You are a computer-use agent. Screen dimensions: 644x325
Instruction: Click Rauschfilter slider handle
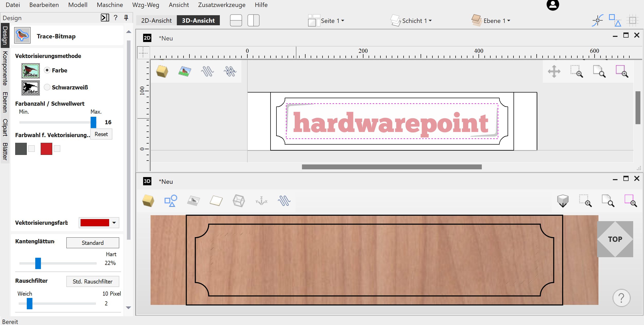click(30, 303)
